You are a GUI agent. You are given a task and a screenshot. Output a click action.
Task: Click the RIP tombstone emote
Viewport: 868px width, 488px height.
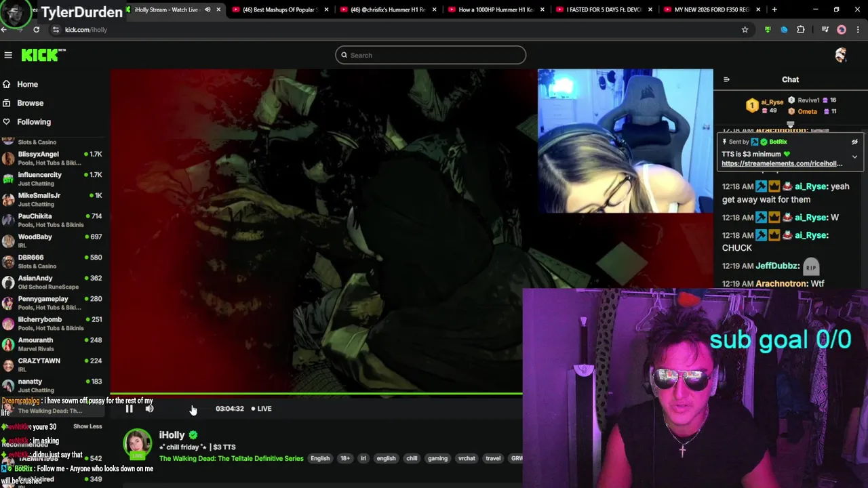811,266
